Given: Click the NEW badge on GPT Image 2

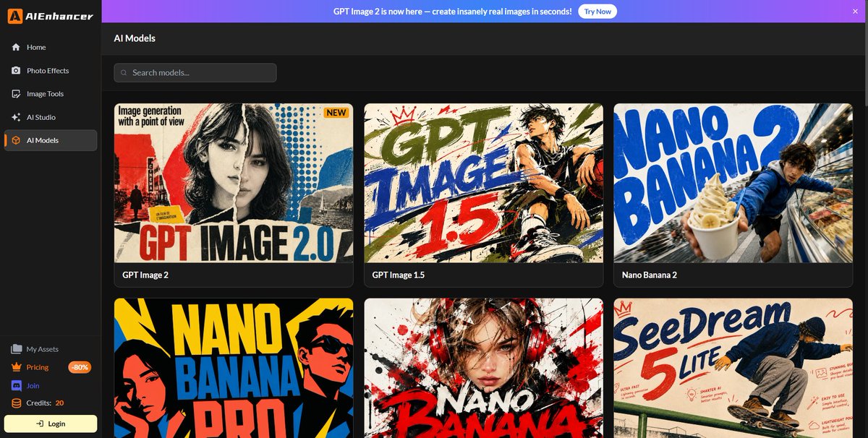Looking at the screenshot, I should coord(336,113).
